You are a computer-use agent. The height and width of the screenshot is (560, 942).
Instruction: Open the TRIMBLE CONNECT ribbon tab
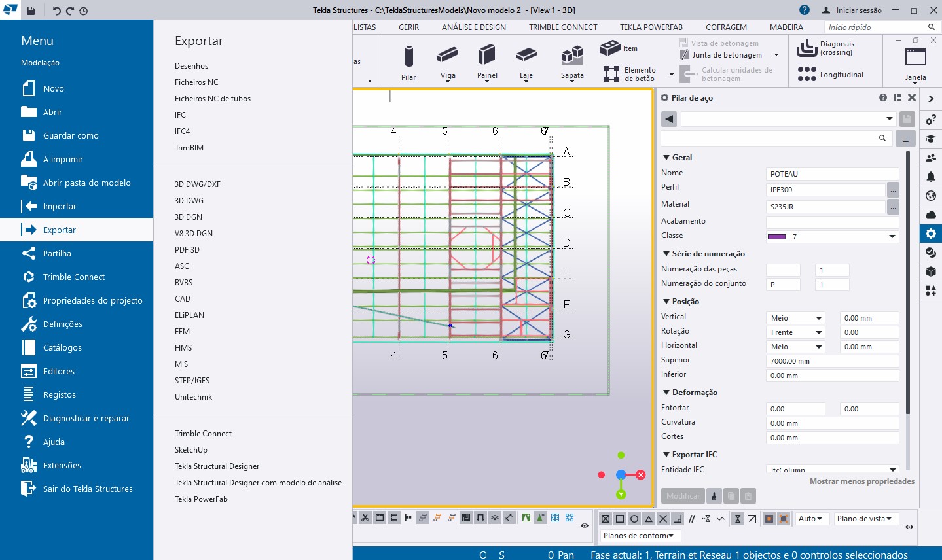pos(563,27)
